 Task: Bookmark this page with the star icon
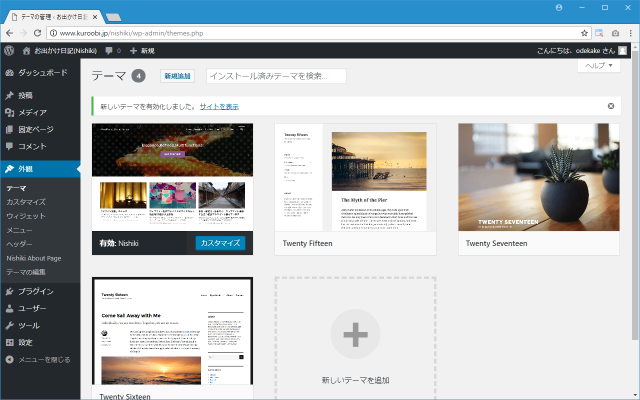[584, 32]
